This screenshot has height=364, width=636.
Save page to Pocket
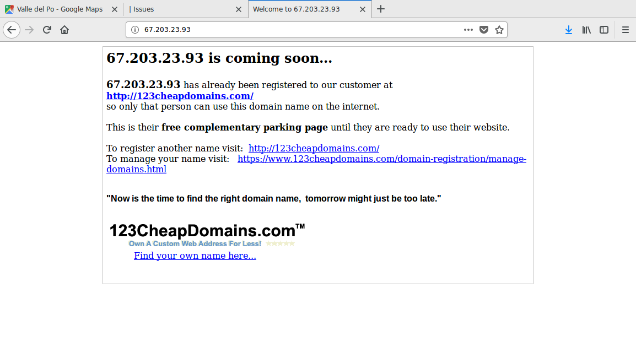pos(484,30)
